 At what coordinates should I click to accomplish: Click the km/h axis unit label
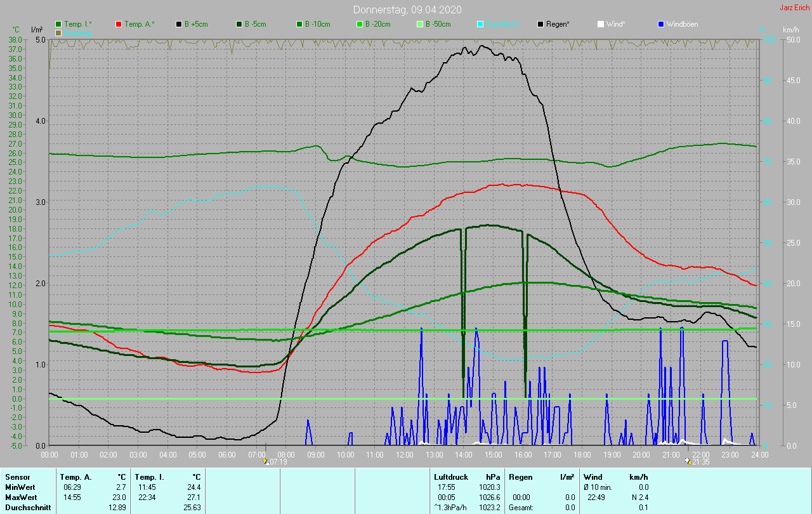click(791, 30)
